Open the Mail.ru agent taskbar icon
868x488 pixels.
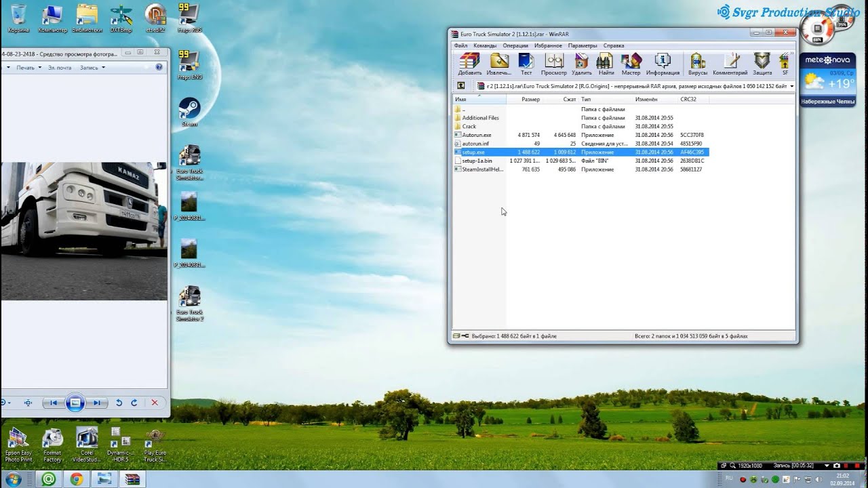tap(48, 479)
